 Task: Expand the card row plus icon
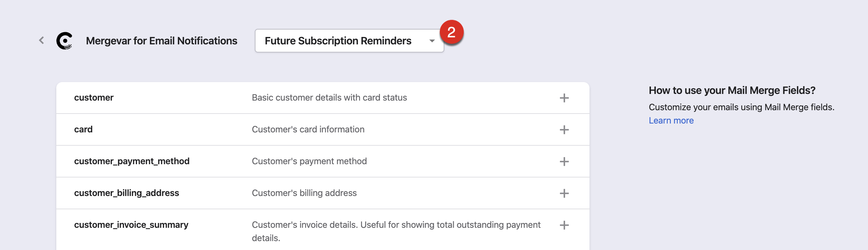pos(564,130)
